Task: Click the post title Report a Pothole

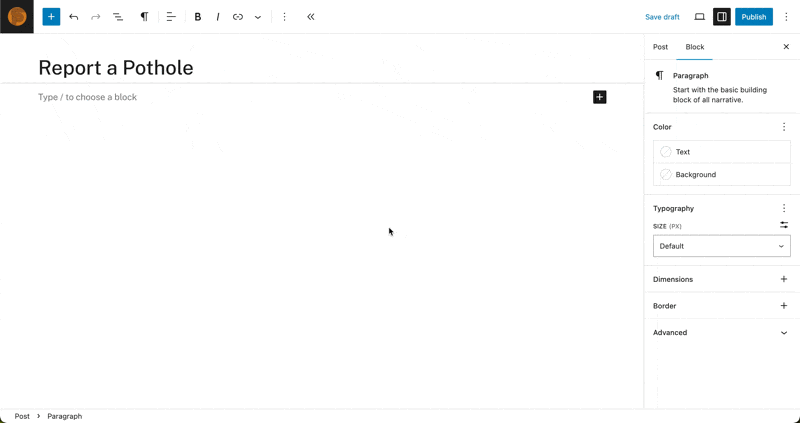Action: (x=116, y=68)
